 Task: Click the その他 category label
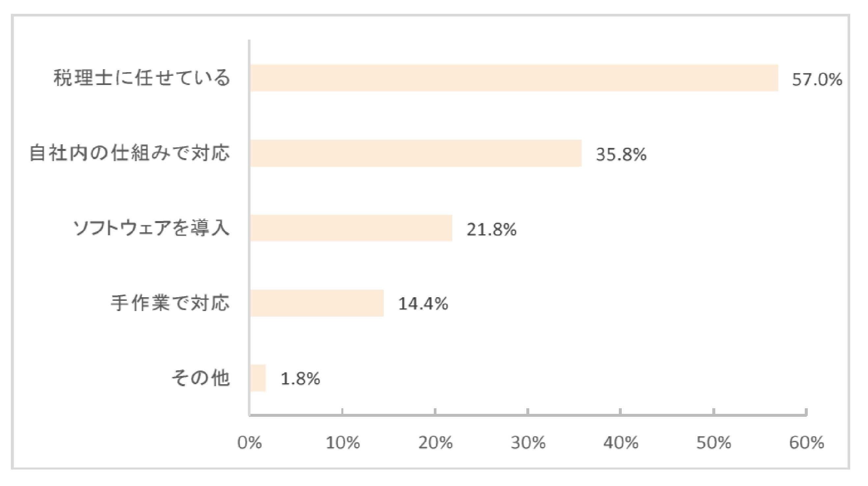[201, 378]
